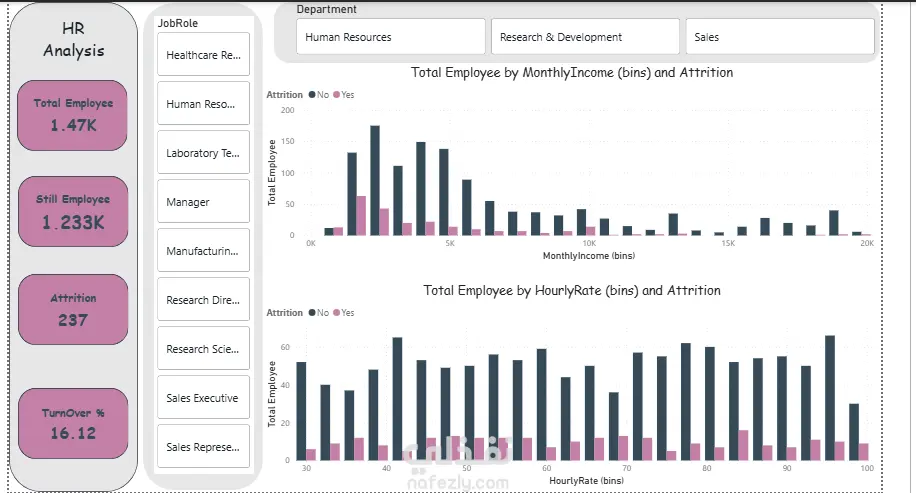The image size is (916, 493).
Task: Choose the Sales department tile
Action: tap(779, 37)
